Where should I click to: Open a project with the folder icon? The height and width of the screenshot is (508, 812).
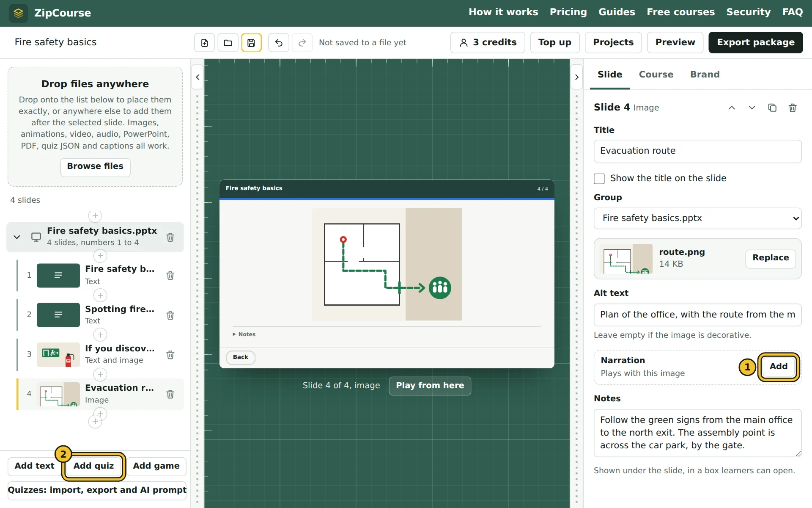228,43
